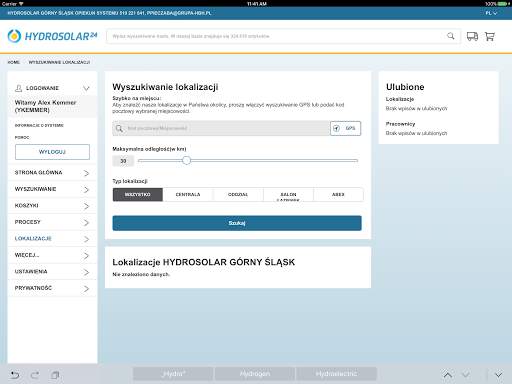Click the postal code location input

tap(221, 128)
